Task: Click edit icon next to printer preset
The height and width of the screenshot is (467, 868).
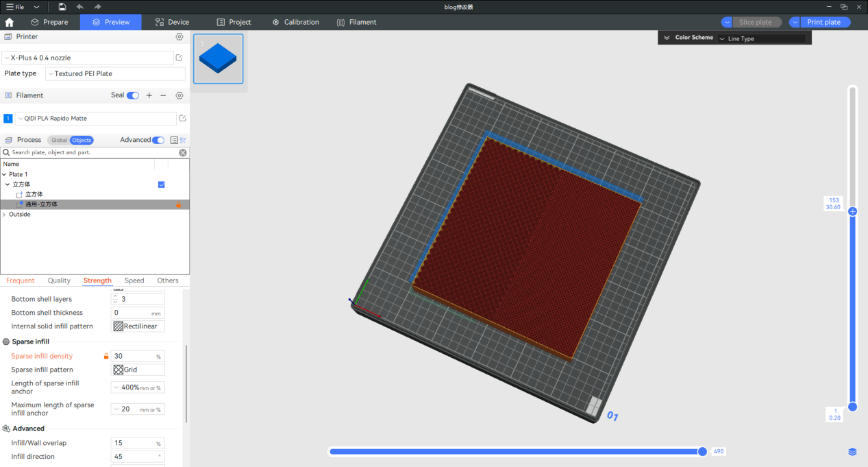Action: (179, 58)
